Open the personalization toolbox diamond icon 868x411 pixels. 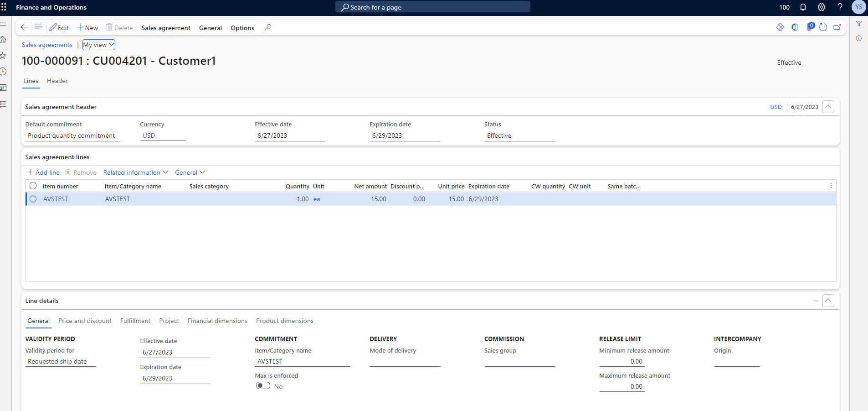pyautogui.click(x=781, y=27)
